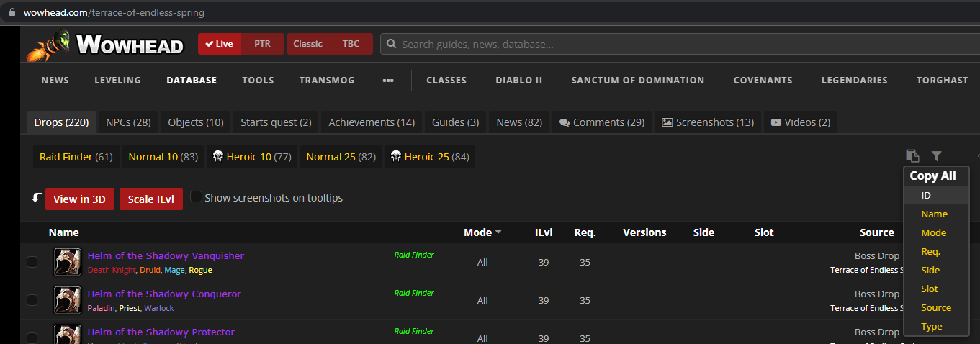Viewport: 980px width, 344px height.
Task: Open Helm of the Shadowy Protector icon
Action: click(68, 335)
